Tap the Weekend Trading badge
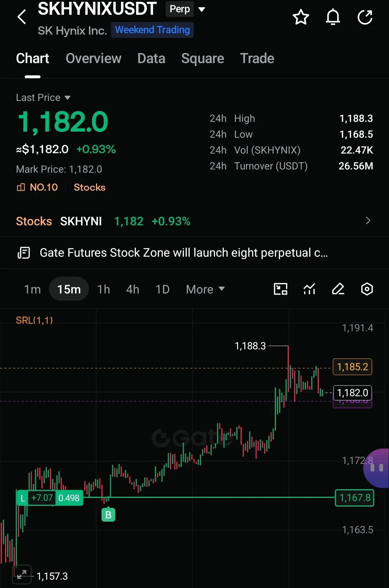Screen dimensions: 389x588 [152, 30]
